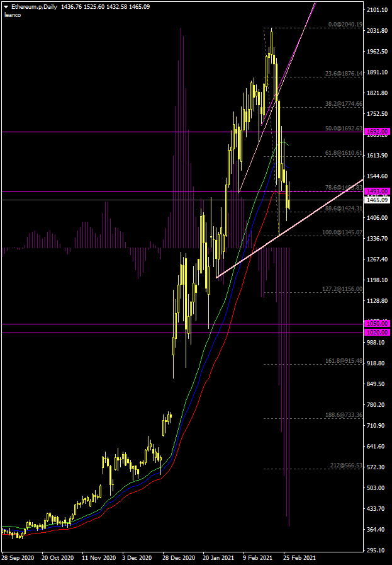Click the 61.8@1610.61 Fibonacci level label
The width and height of the screenshot is (392, 565).
[344, 153]
